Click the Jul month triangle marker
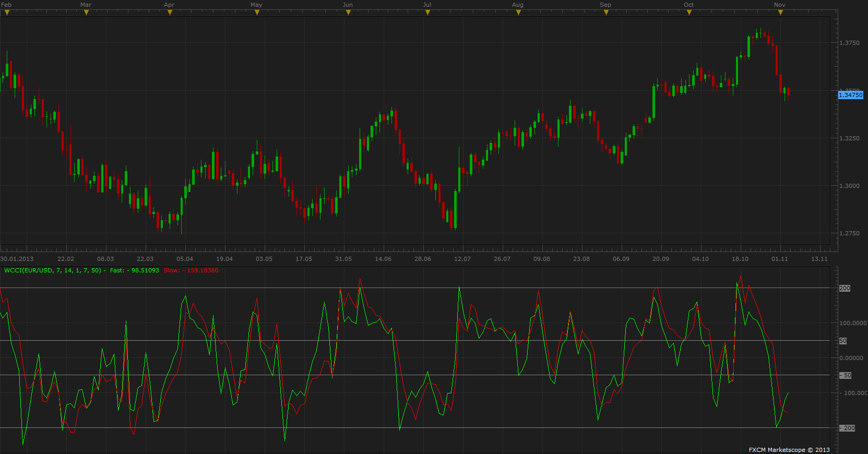Screen dimensions: 868x454 pos(427,13)
